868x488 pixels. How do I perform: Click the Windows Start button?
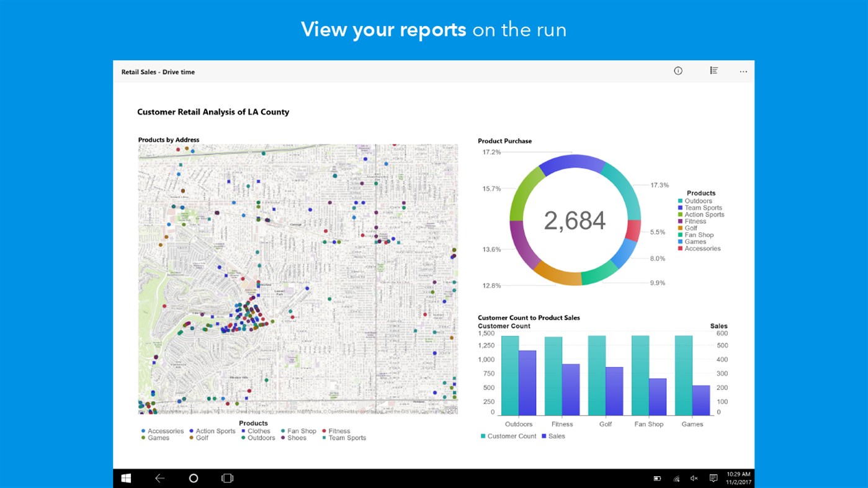[x=126, y=477]
